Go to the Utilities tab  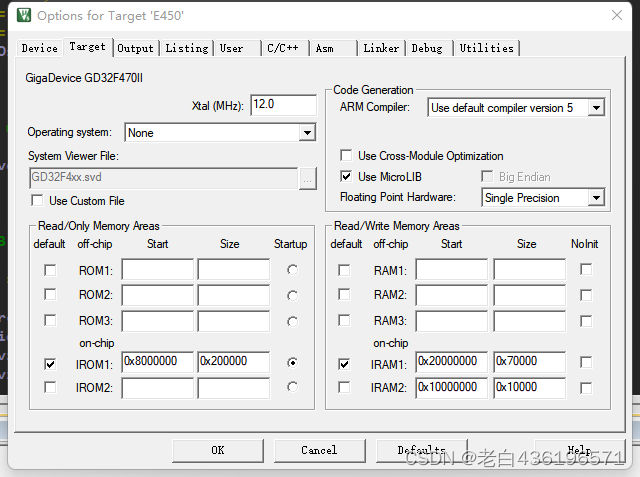(487, 48)
